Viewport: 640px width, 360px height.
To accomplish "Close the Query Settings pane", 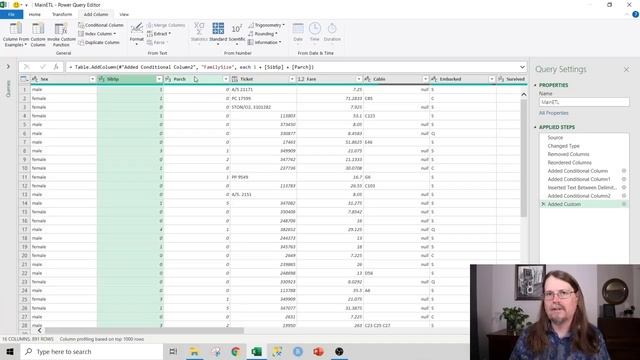I will 626,69.
